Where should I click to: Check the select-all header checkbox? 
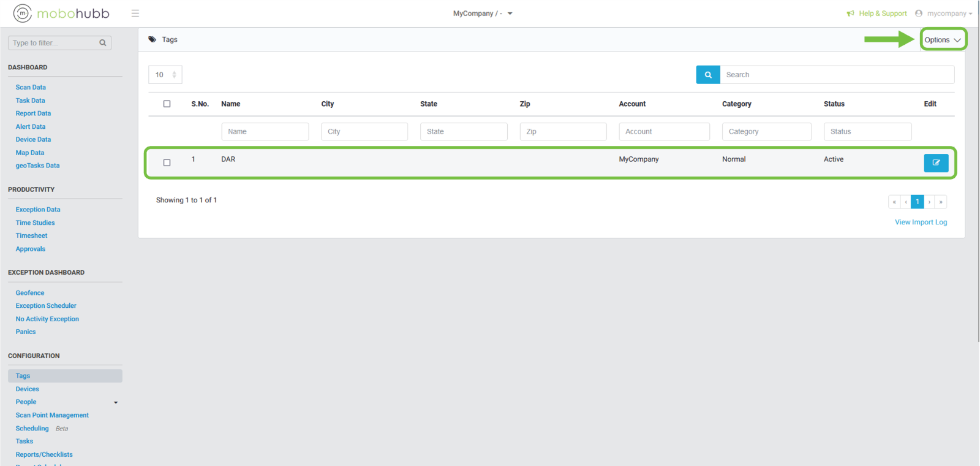167,104
